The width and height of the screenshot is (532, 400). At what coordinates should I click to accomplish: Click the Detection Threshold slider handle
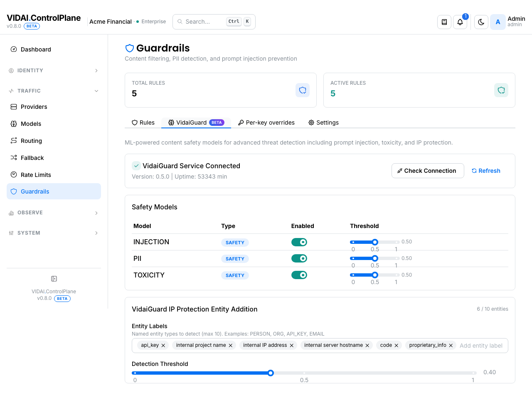pyautogui.click(x=271, y=373)
